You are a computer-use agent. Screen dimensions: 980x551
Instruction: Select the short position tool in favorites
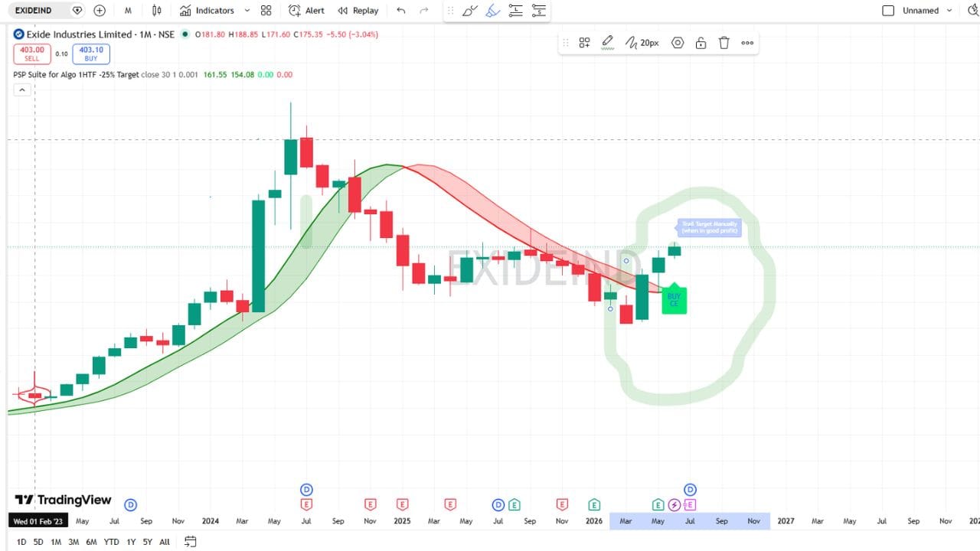tap(539, 11)
